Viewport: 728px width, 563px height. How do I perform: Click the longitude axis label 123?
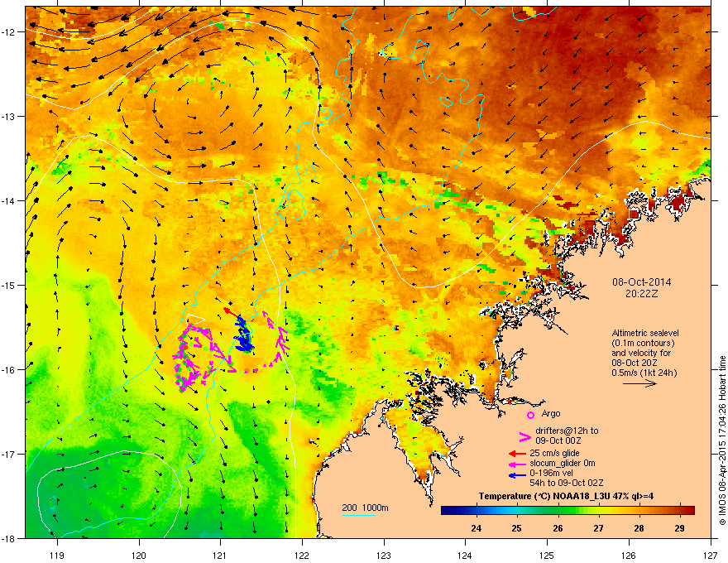(x=384, y=555)
